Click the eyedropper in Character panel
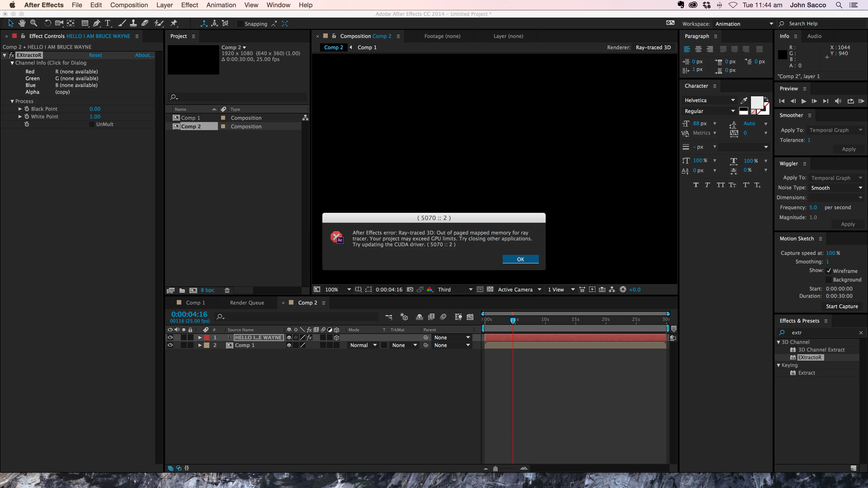The width and height of the screenshot is (868, 488). (x=744, y=100)
